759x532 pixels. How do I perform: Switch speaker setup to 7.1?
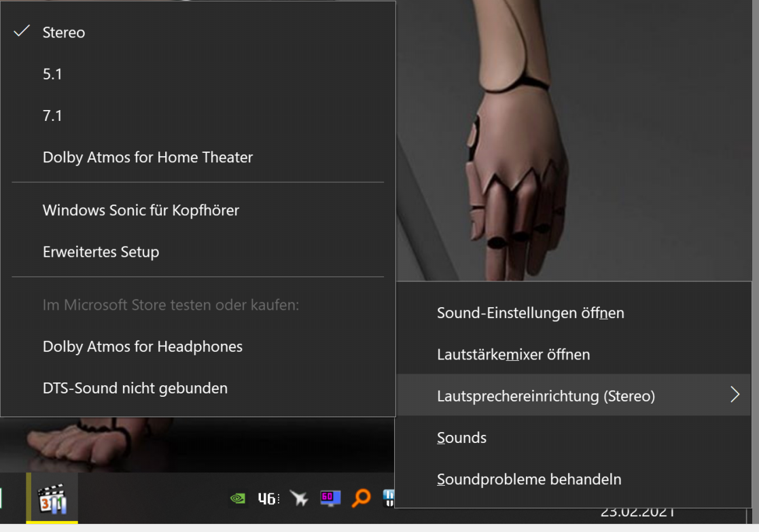198,116
